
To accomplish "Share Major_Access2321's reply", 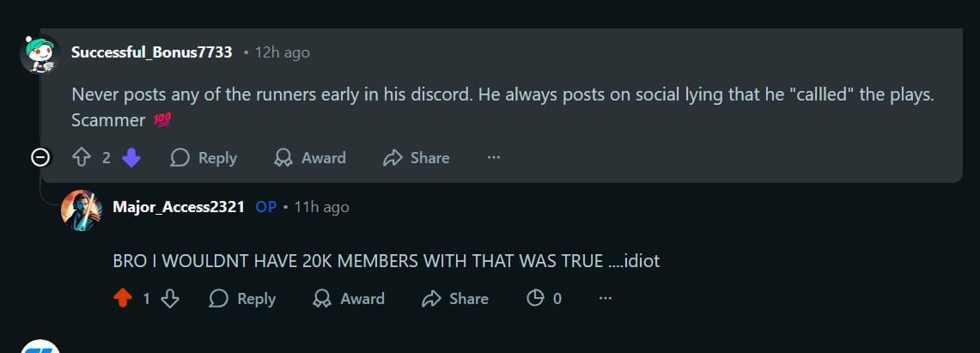I will point(455,299).
